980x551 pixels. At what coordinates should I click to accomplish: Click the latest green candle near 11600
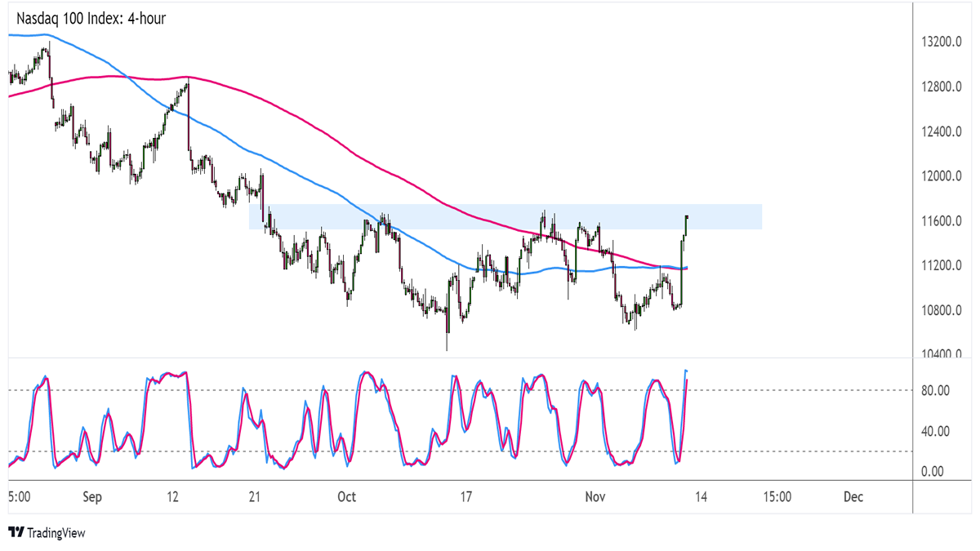tap(687, 225)
